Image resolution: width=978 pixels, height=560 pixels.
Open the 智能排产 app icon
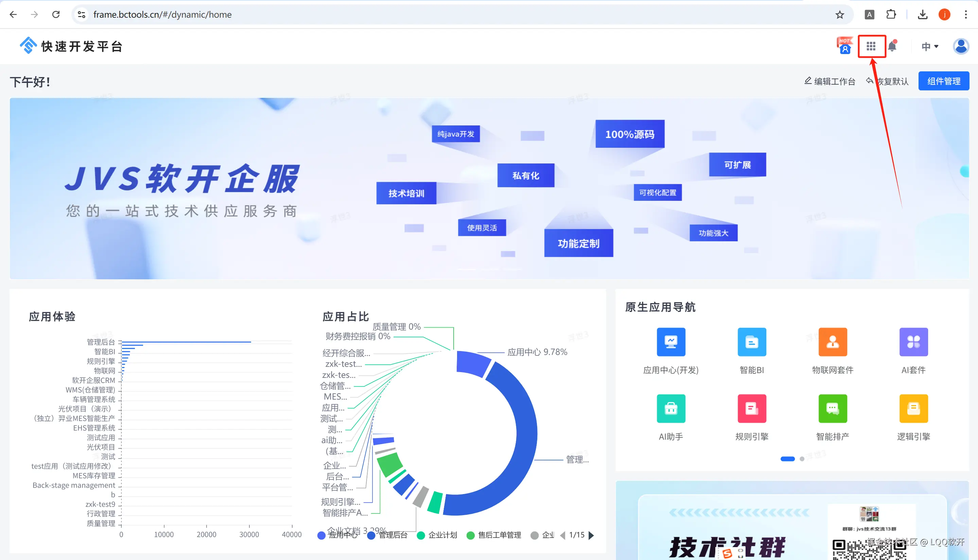833,408
